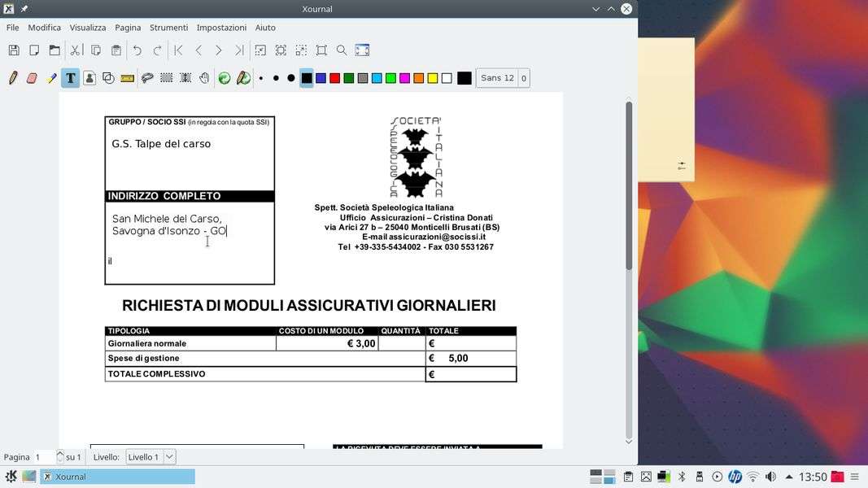Choose the fine pen thickness dot
This screenshot has width=868, height=488.
261,78
